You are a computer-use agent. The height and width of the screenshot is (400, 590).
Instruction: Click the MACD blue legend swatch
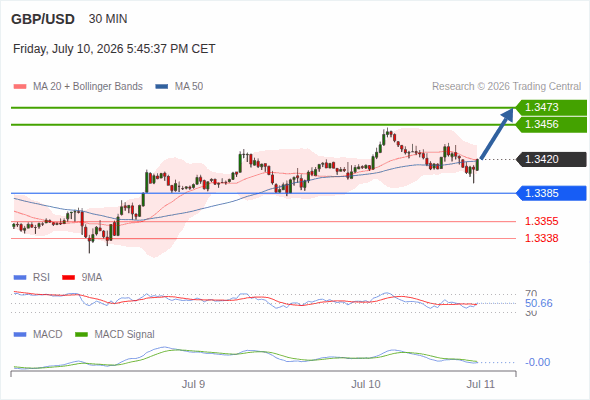coord(20,335)
